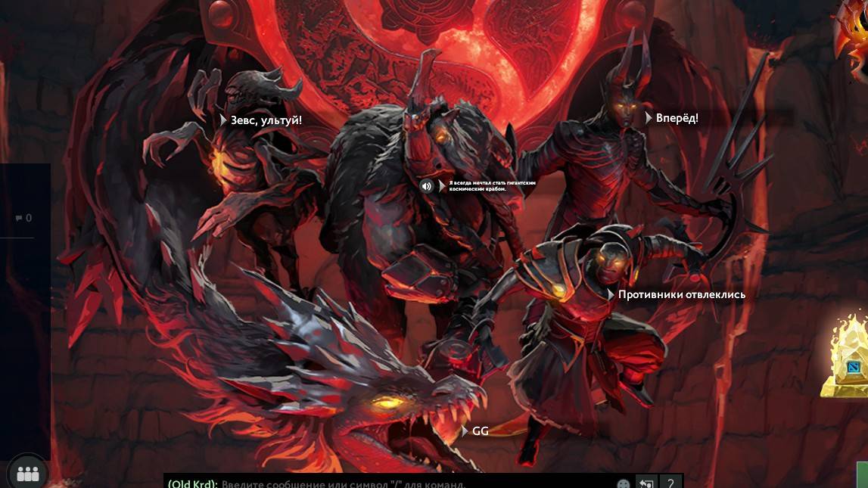Click the golden Dota trophy icon

(845, 356)
